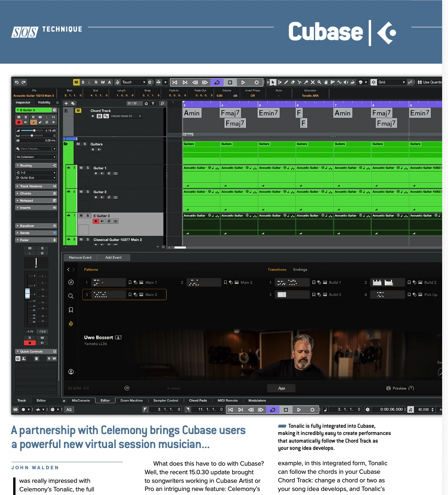This screenshot has height=495, width=448.
Task: Click the Amin chord at bar 3
Action: [192, 113]
